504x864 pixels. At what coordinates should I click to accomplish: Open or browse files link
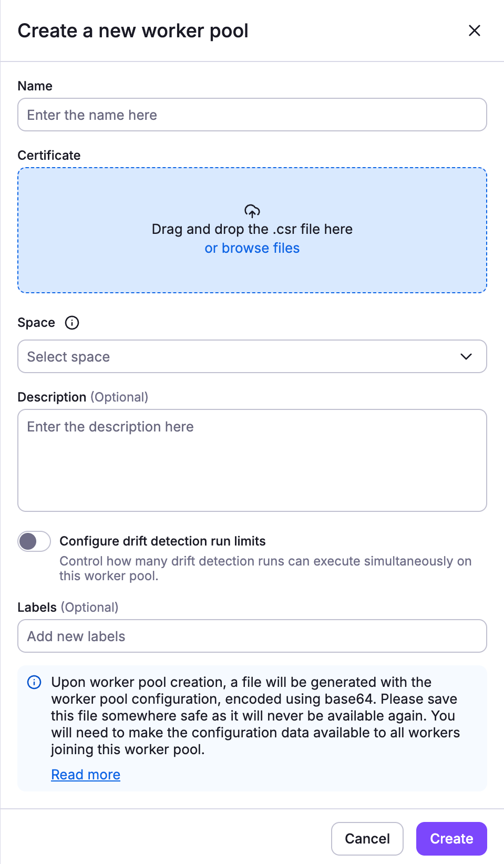(252, 248)
